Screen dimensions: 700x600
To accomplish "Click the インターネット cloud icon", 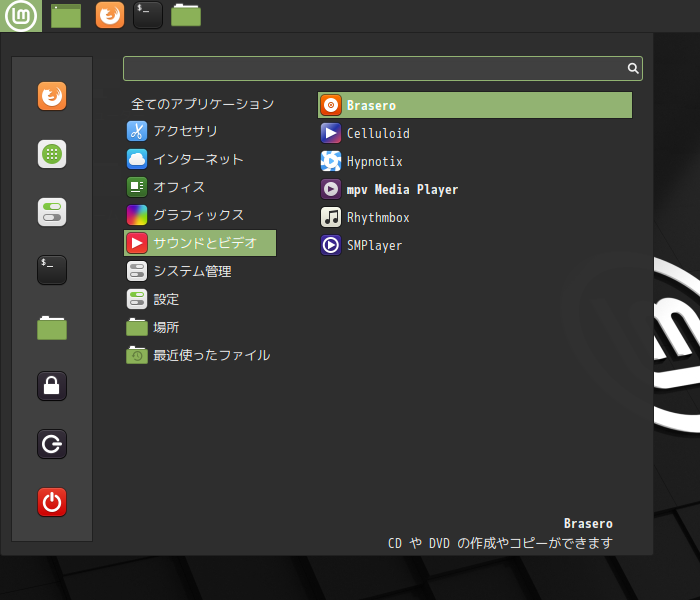I will [x=137, y=159].
